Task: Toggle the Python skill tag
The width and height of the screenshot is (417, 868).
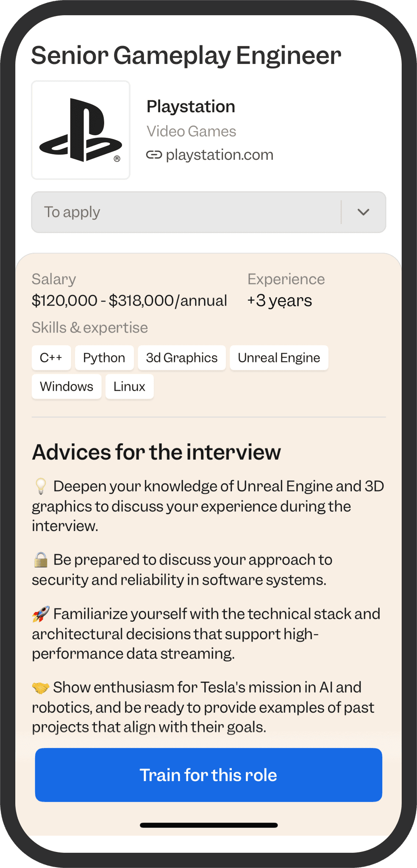Action: pyautogui.click(x=104, y=357)
